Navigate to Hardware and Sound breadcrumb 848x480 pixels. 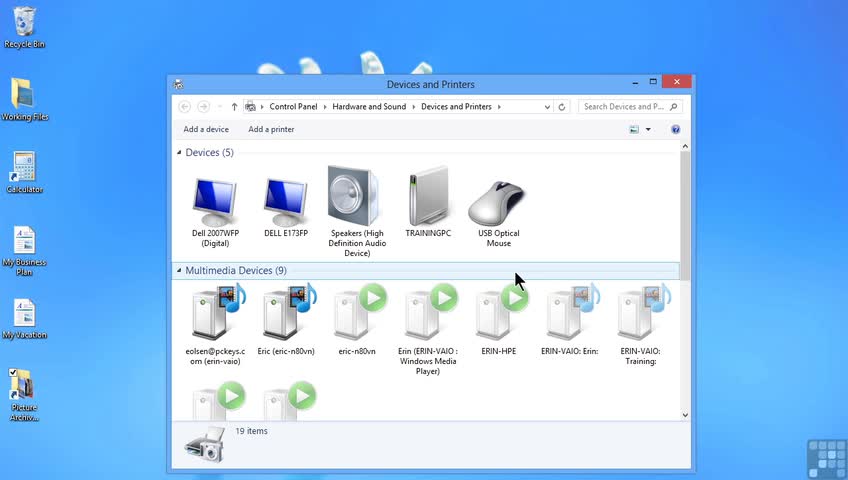[x=369, y=106]
